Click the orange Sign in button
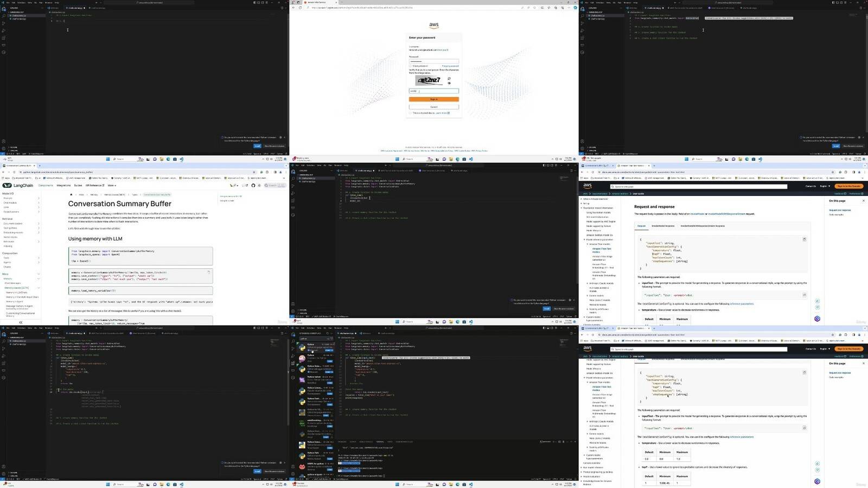The image size is (868, 488). (433, 99)
